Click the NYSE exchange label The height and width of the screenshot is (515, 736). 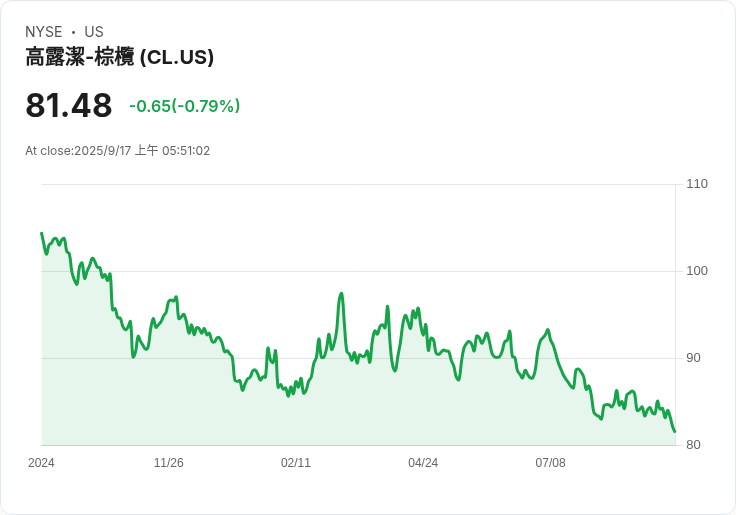click(x=44, y=32)
